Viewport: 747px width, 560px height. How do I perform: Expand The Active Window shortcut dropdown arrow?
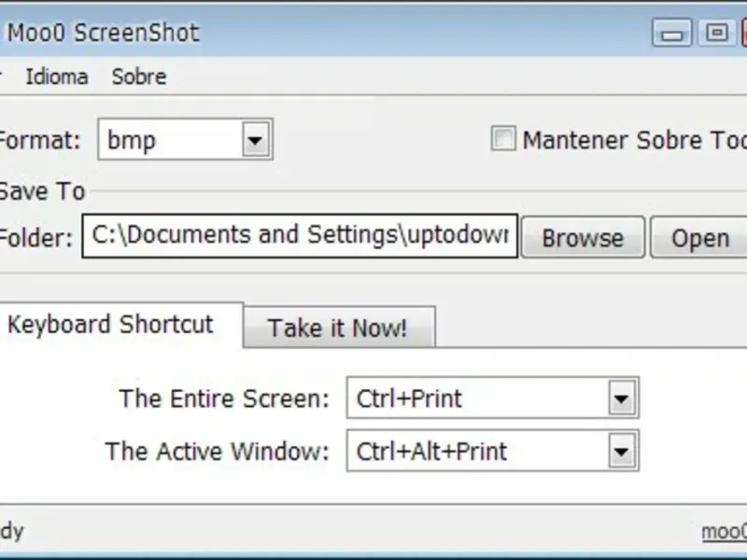pos(622,453)
